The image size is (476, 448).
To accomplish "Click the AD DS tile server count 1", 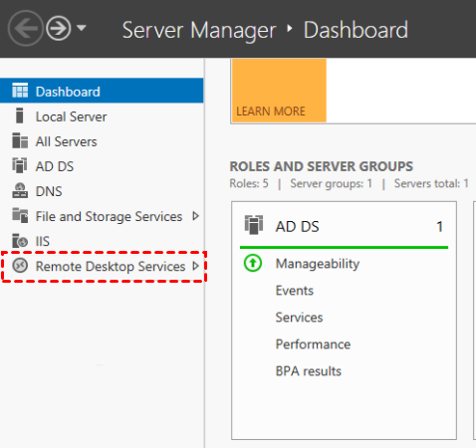I will (440, 227).
